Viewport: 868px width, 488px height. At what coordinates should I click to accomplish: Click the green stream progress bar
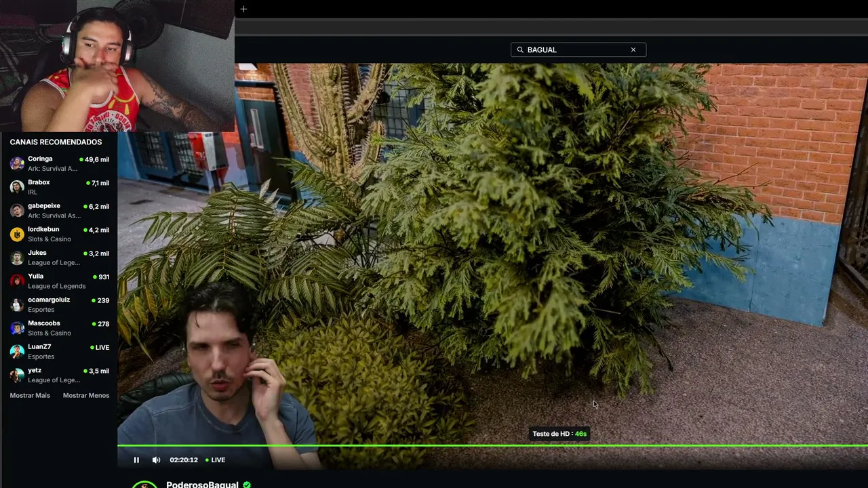point(492,445)
